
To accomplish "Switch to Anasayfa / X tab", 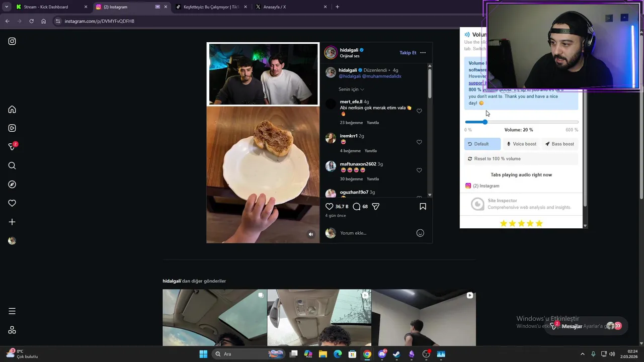I will tap(291, 7).
